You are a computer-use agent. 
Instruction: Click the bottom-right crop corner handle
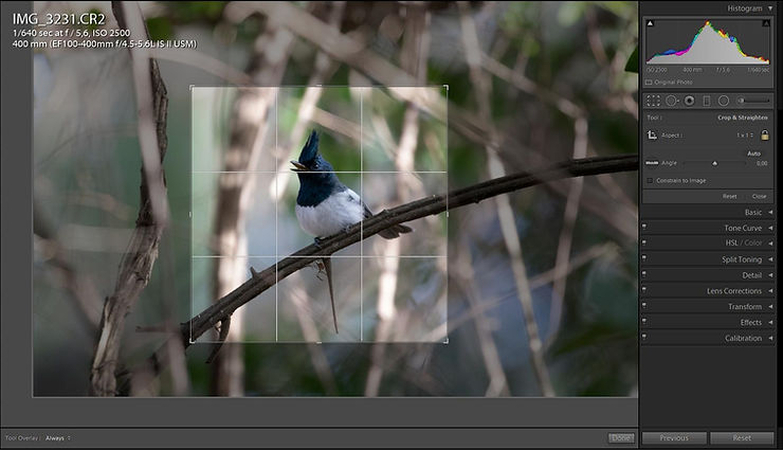pos(446,341)
